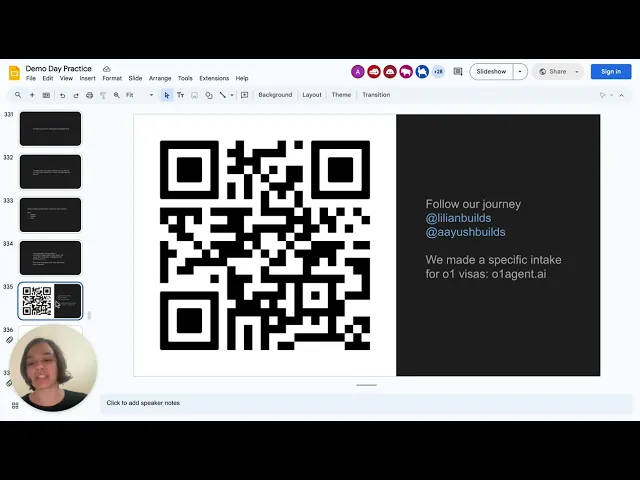Open the Google Slides home logo
The width and height of the screenshot is (640, 480).
tap(14, 73)
